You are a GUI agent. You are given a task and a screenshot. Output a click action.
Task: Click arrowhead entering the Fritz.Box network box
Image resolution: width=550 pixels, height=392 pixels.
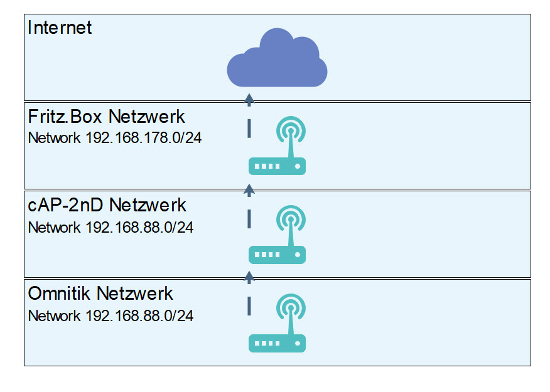pyautogui.click(x=249, y=188)
